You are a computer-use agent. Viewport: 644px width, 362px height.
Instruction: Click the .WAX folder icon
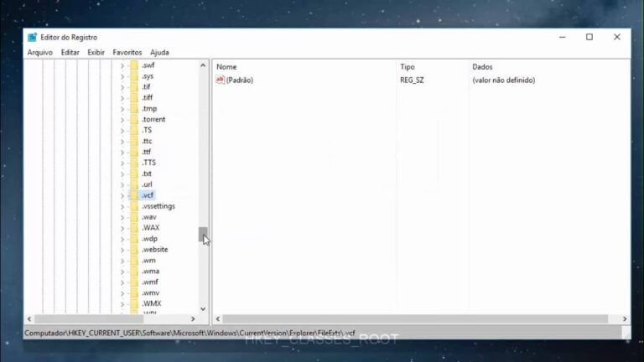point(134,228)
